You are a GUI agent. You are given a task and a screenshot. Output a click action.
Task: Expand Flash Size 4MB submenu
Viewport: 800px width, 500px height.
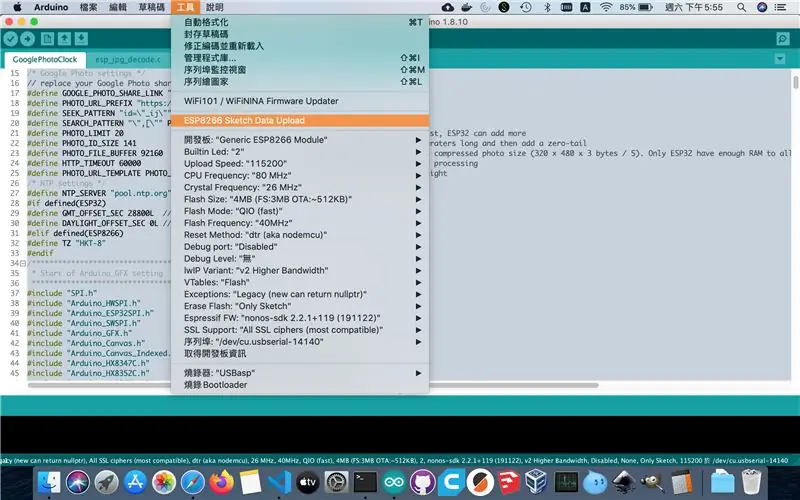[x=300, y=199]
